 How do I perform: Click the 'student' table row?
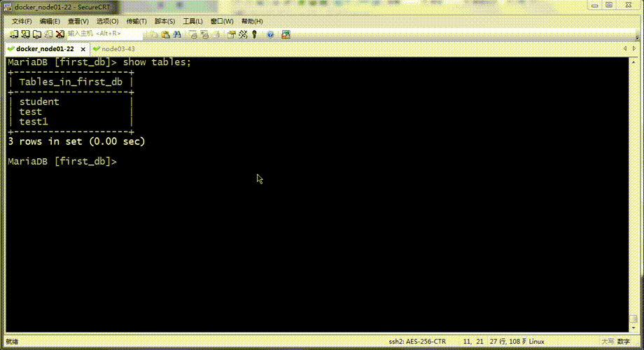pos(71,102)
